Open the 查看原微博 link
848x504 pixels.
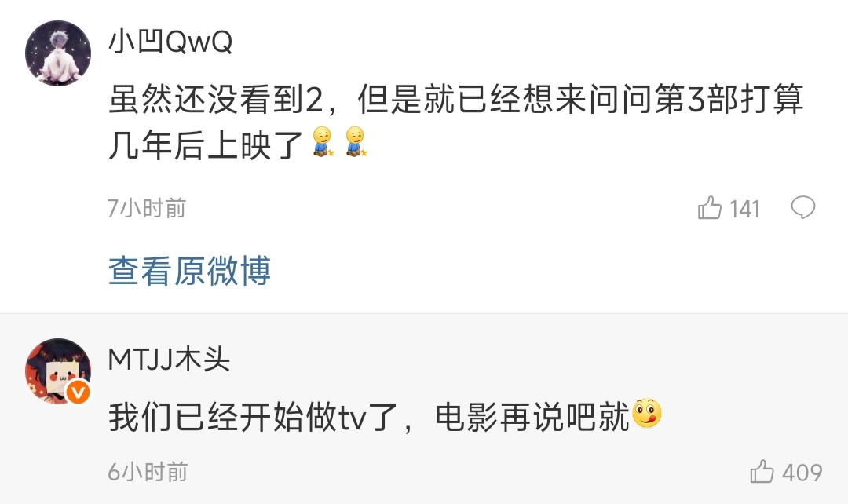coord(189,270)
